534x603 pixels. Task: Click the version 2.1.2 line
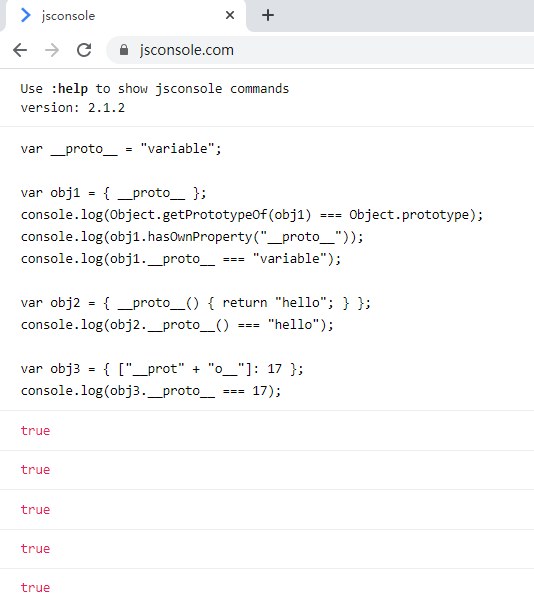click(73, 108)
